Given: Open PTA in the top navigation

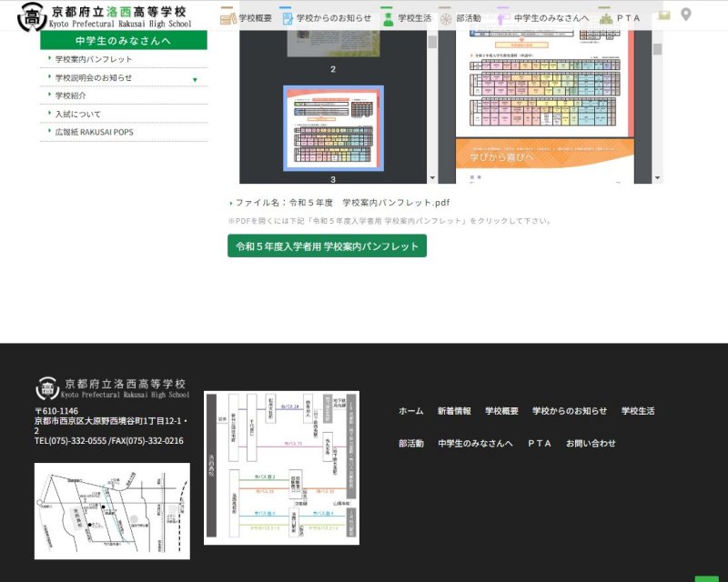Looking at the screenshot, I should pyautogui.click(x=620, y=18).
